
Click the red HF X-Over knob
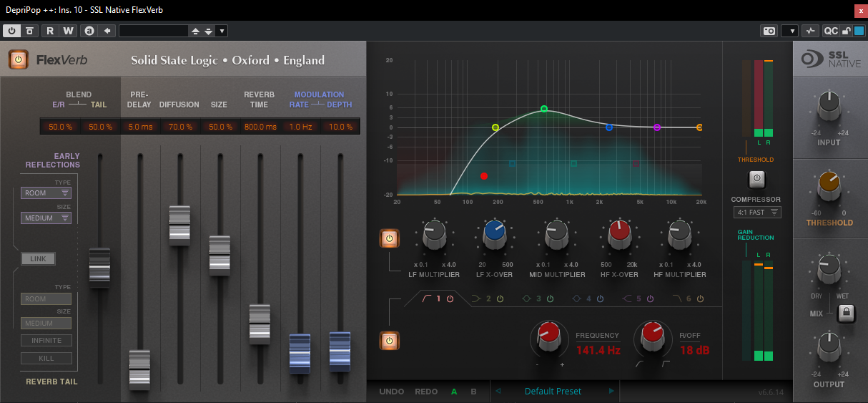(x=618, y=233)
